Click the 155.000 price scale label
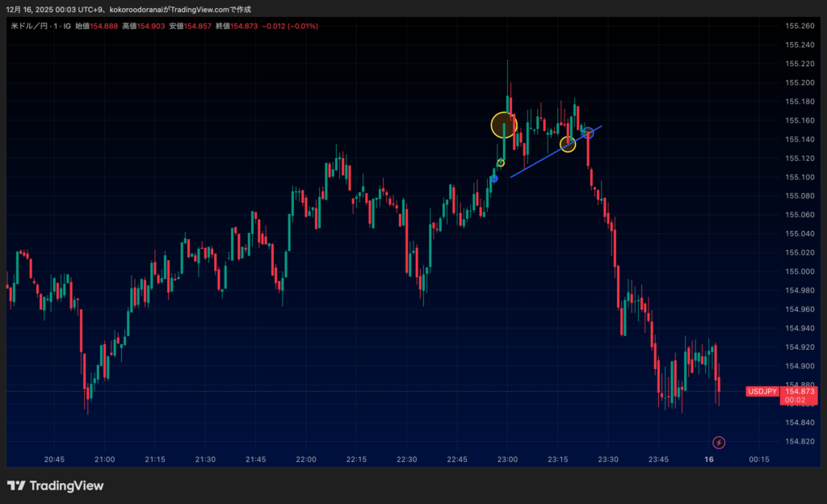The height and width of the screenshot is (504, 827). pyautogui.click(x=799, y=271)
